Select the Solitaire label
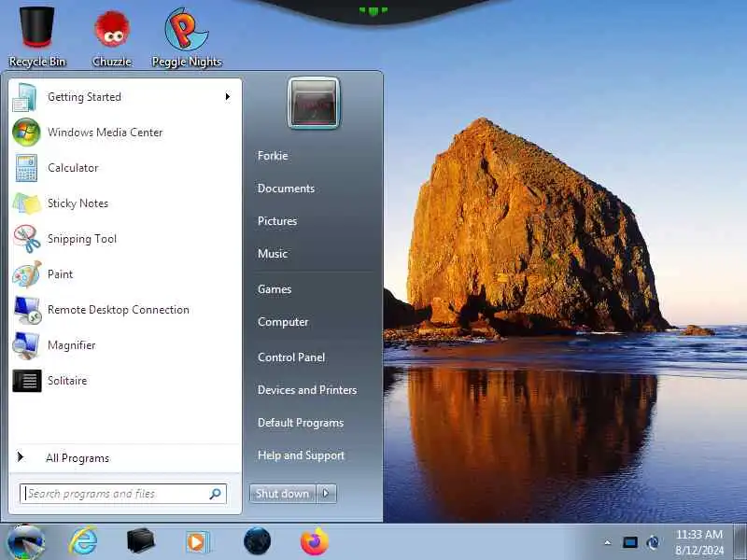Image resolution: width=747 pixels, height=560 pixels. tap(67, 381)
